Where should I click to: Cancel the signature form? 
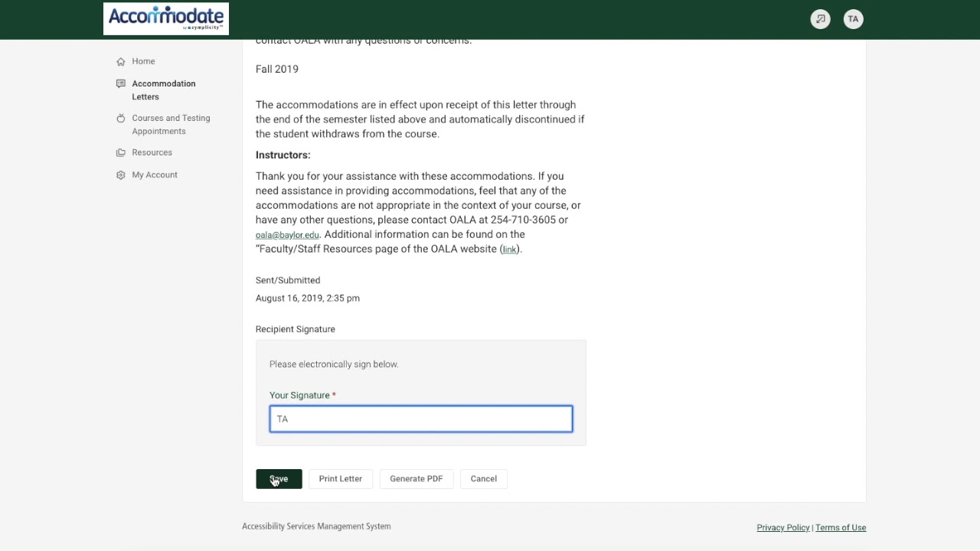[483, 478]
